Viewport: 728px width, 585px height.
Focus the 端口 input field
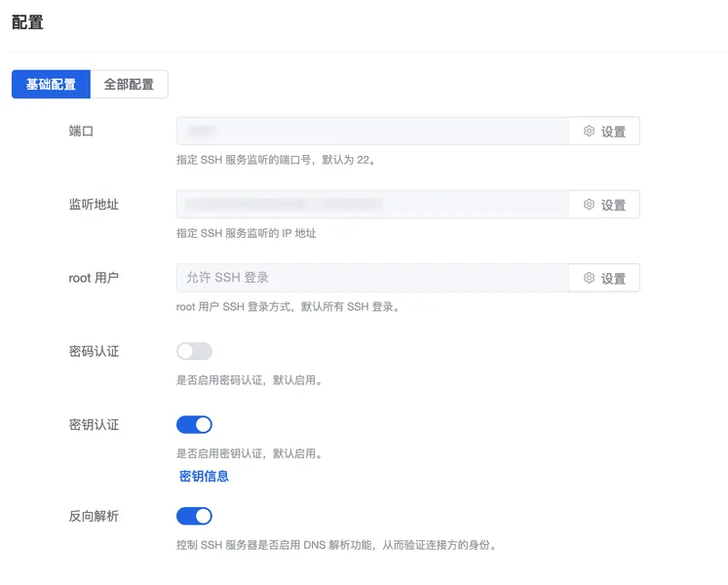click(x=372, y=131)
